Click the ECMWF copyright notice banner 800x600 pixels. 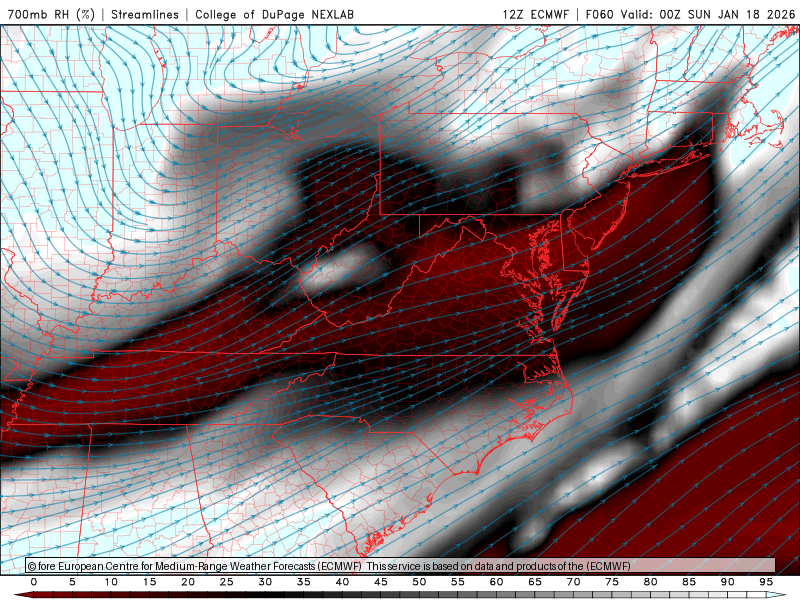pyautogui.click(x=401, y=565)
